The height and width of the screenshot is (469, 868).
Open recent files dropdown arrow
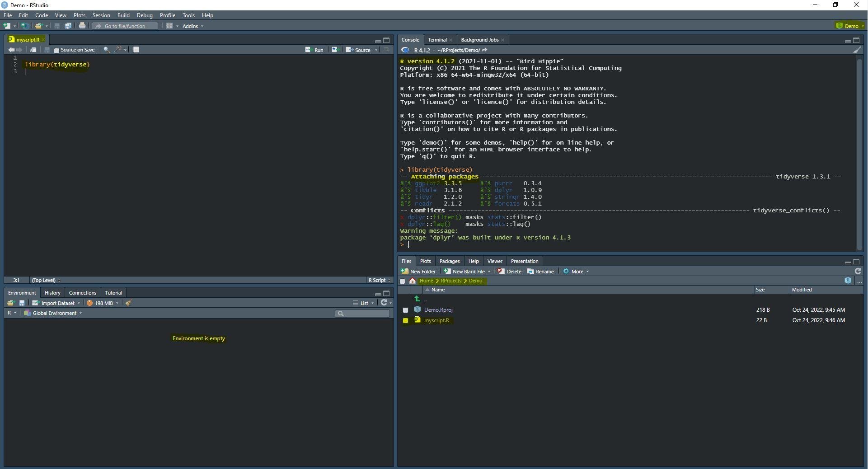pos(47,26)
